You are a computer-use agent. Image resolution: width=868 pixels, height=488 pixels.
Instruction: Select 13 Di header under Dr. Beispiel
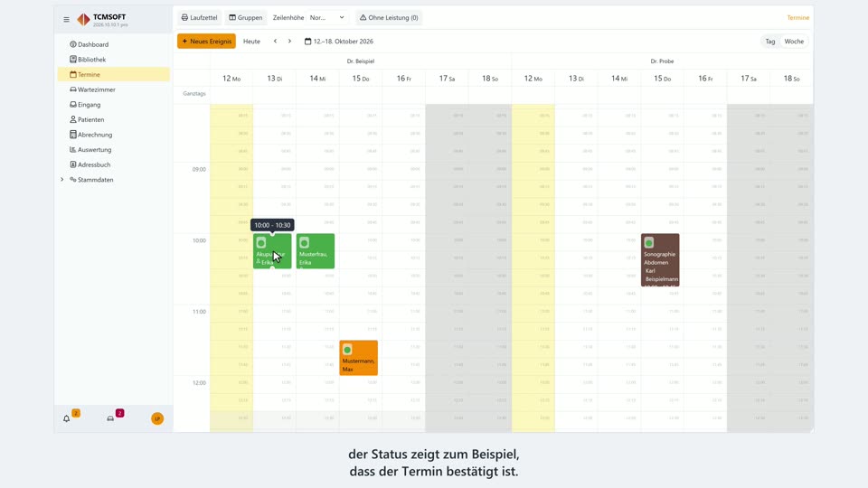click(x=275, y=79)
